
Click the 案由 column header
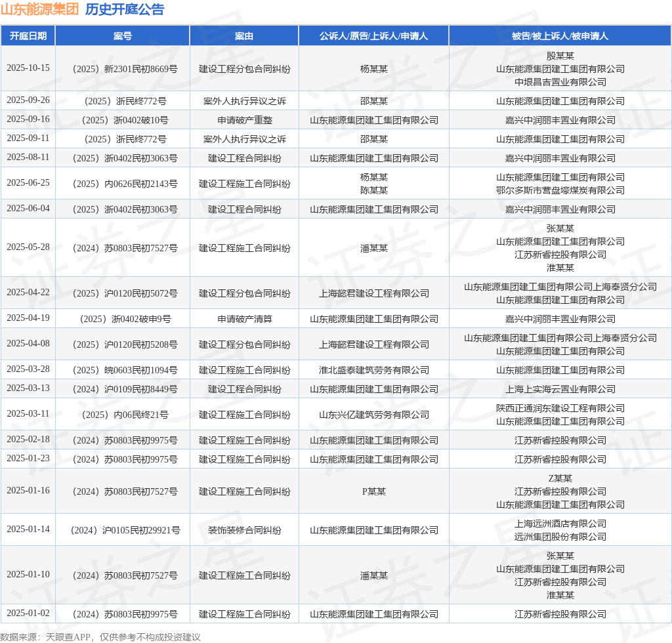pyautogui.click(x=244, y=36)
